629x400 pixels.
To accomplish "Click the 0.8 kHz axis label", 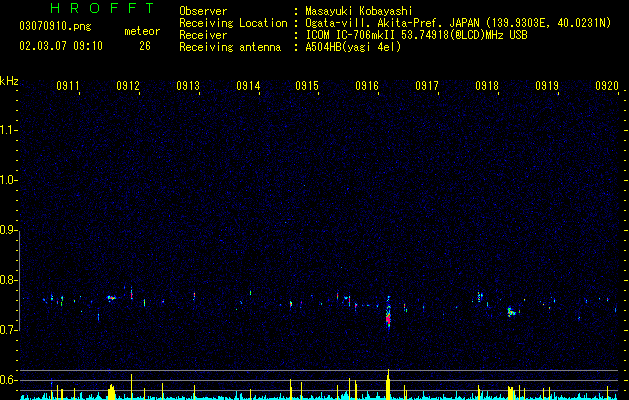I will 8,280.
